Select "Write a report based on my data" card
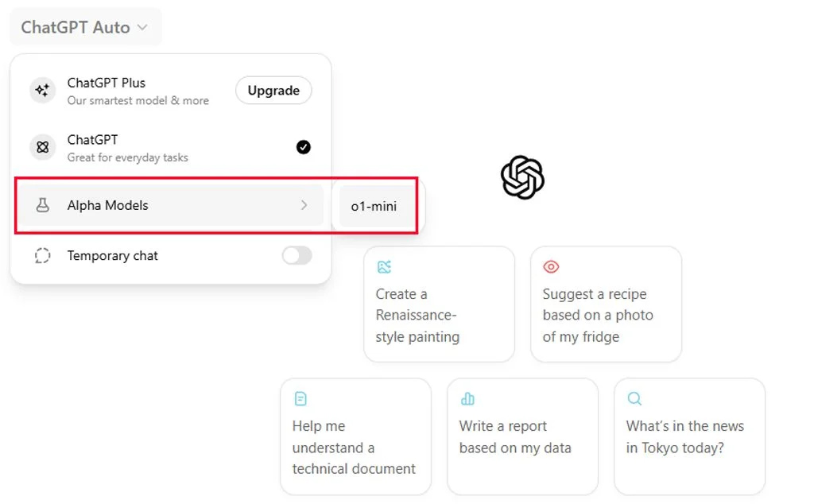 522,436
